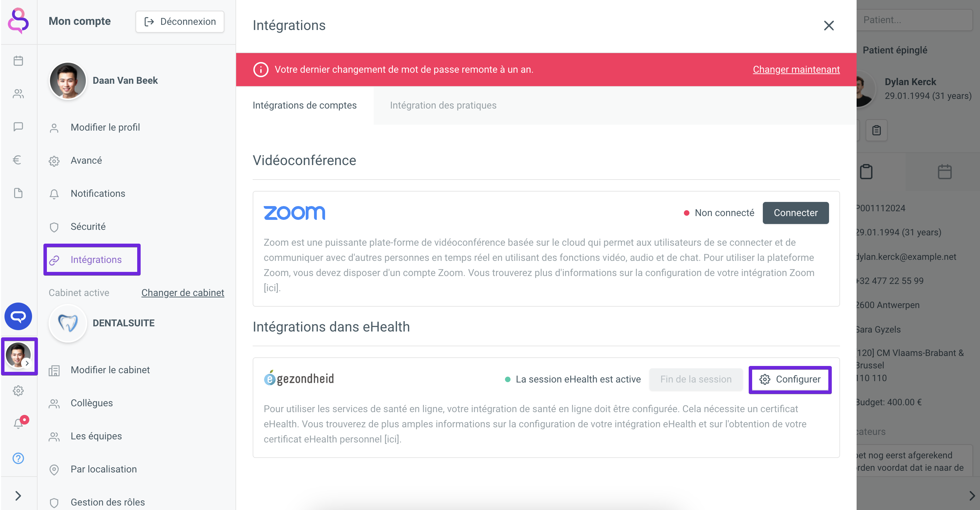Click the Changer de cabinet link
The image size is (980, 510).
point(183,293)
